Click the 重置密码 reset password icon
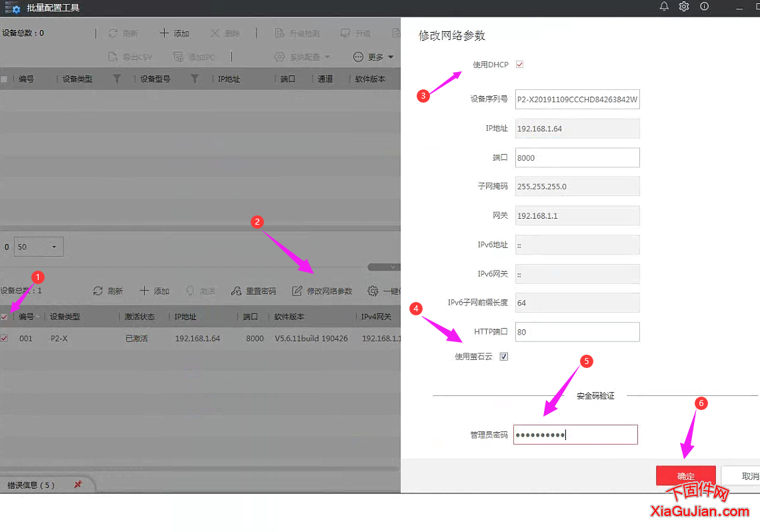Viewport: 760px width, 532px height. point(236,291)
